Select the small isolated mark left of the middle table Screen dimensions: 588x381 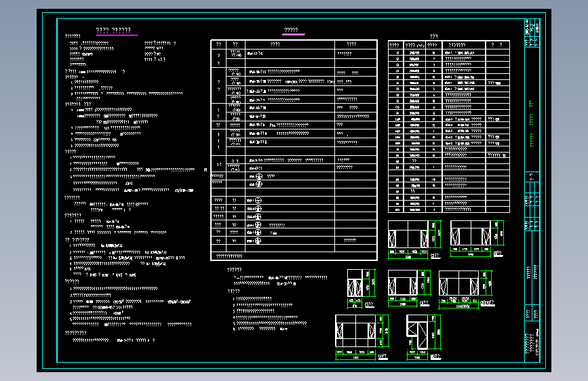pos(205,170)
